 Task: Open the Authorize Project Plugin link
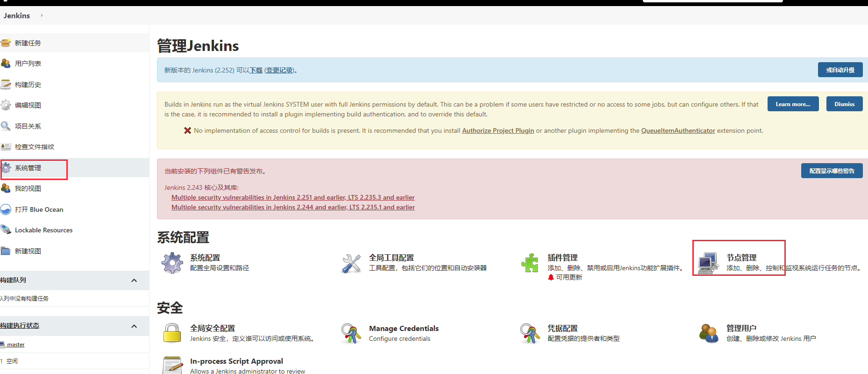click(498, 130)
